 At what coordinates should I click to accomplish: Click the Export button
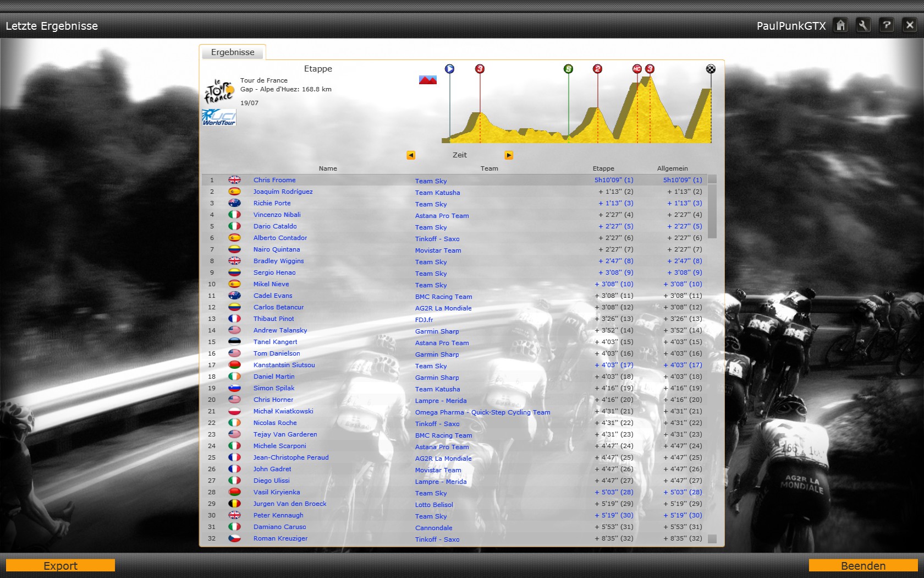pos(61,565)
